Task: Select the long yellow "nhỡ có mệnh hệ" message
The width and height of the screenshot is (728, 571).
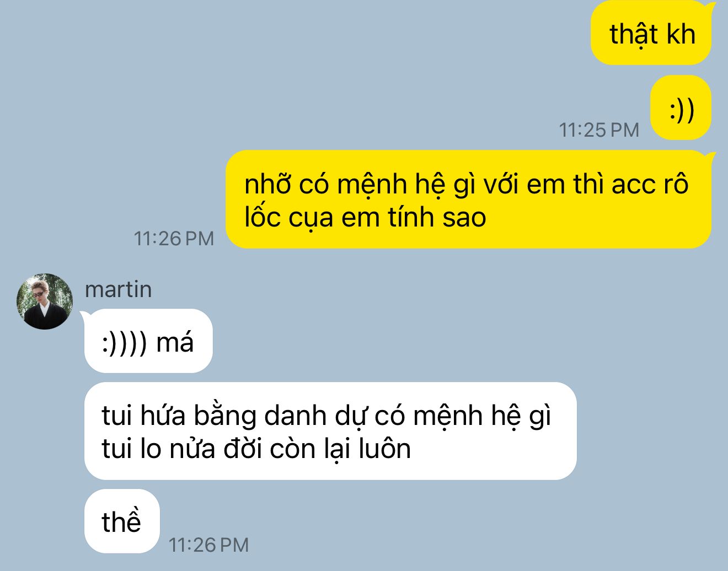Action: pyautogui.click(x=468, y=200)
